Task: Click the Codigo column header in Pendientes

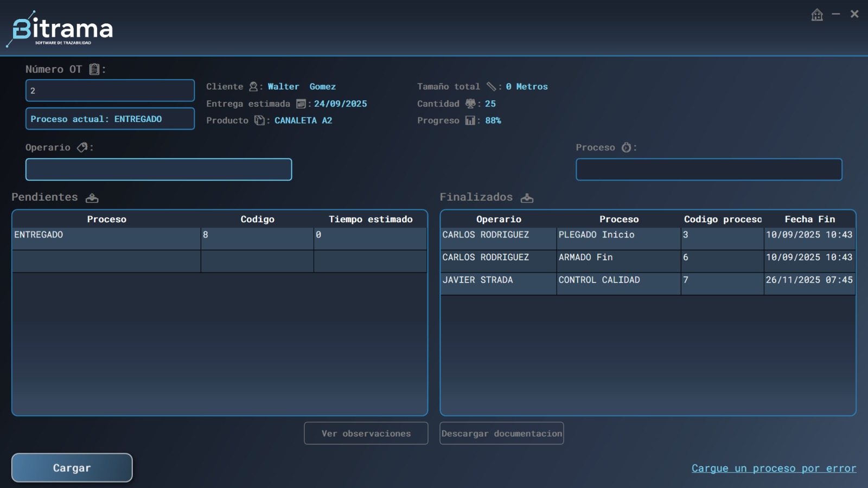Action: click(x=258, y=219)
